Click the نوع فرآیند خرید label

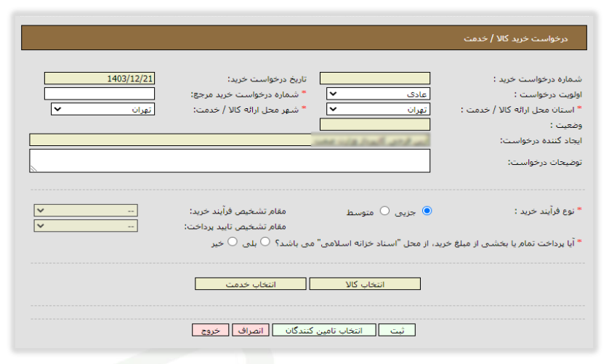(544, 211)
